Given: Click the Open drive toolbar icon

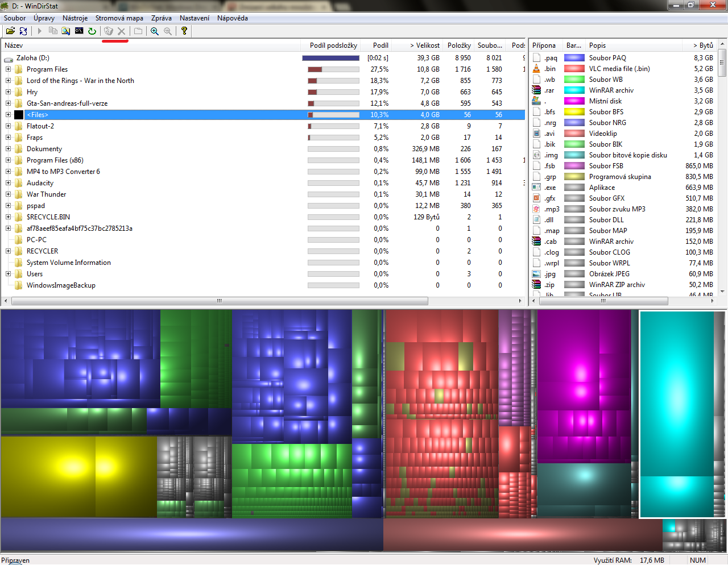Looking at the screenshot, I should (x=10, y=31).
